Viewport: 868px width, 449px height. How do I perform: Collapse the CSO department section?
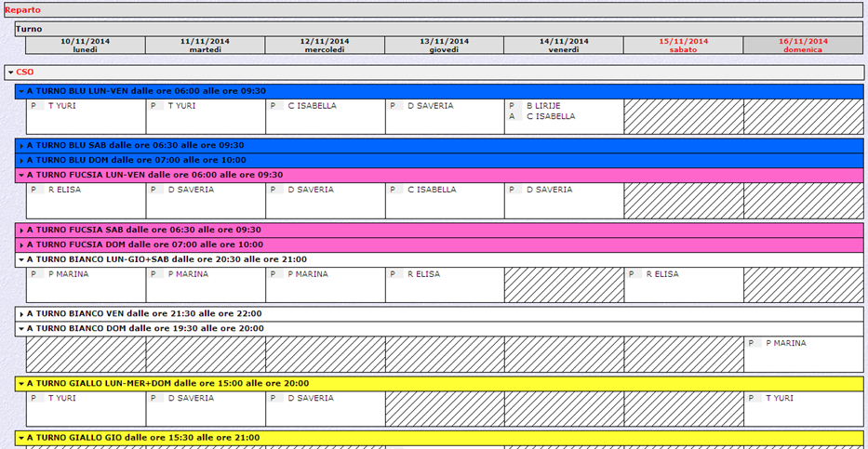tap(10, 73)
